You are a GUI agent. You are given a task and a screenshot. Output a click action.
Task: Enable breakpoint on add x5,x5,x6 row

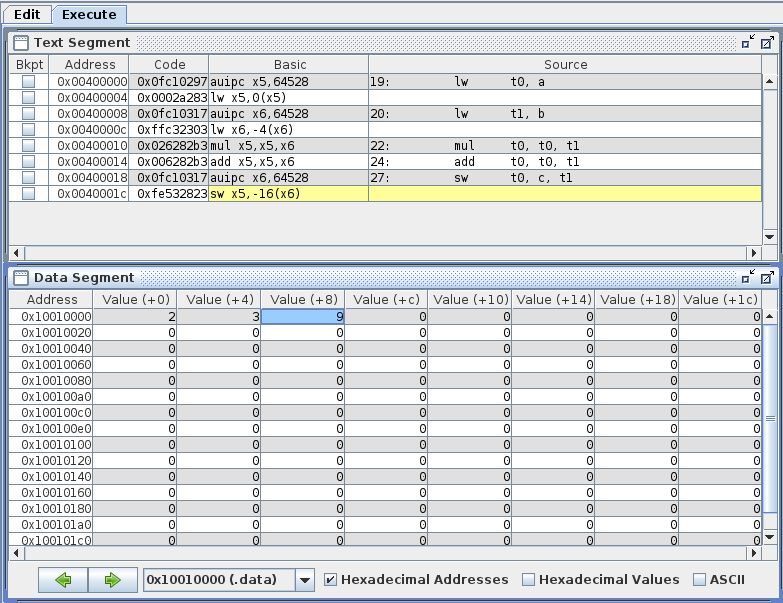click(28, 161)
